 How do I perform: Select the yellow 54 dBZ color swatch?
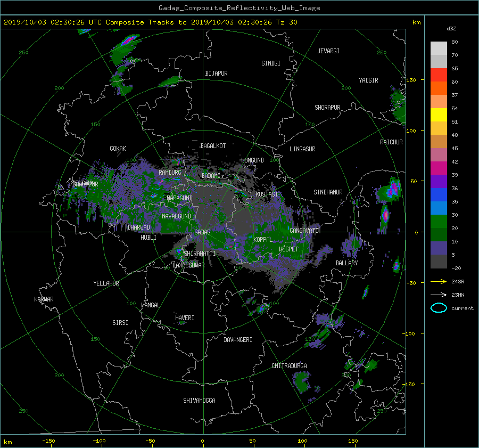click(x=439, y=115)
